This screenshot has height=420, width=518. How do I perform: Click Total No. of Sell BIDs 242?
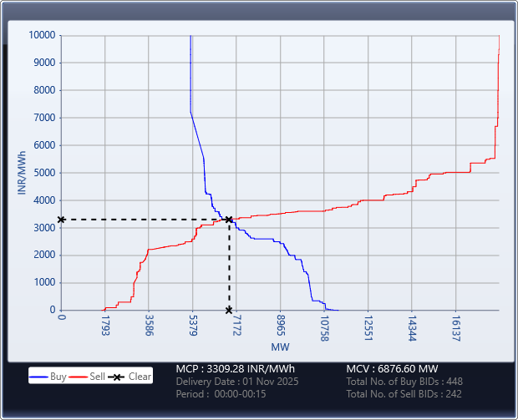click(404, 394)
